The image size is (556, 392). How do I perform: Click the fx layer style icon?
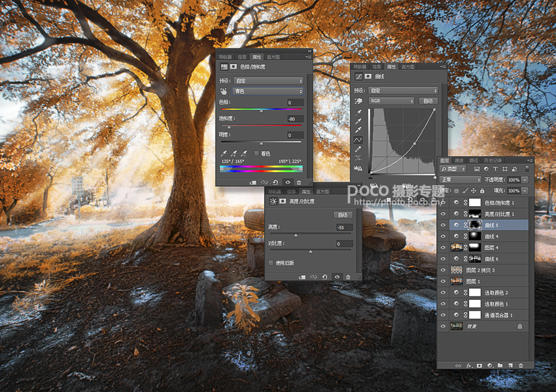(469, 365)
